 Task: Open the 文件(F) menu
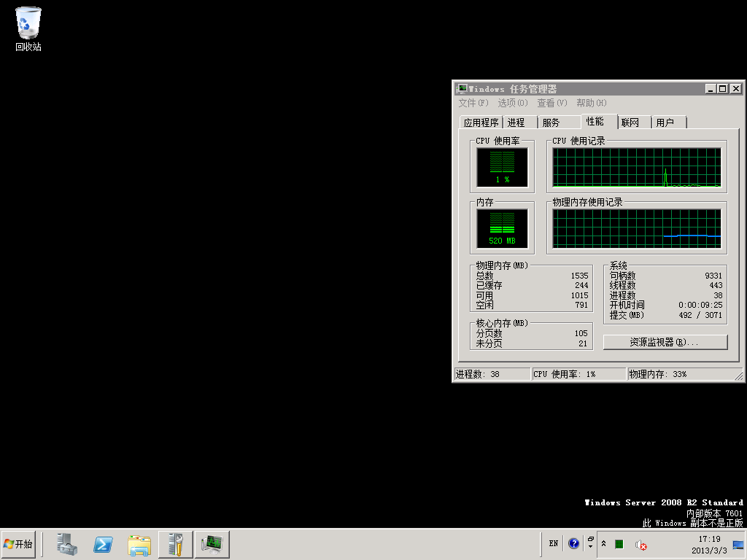(x=473, y=103)
